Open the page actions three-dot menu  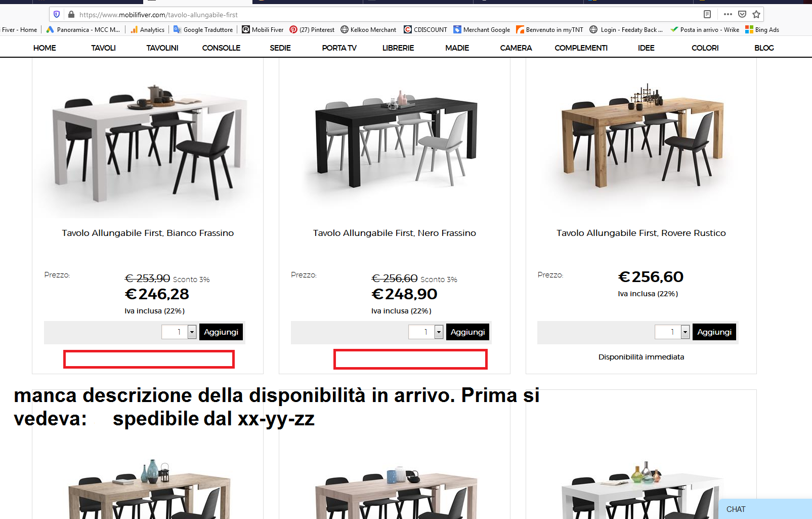tap(728, 14)
